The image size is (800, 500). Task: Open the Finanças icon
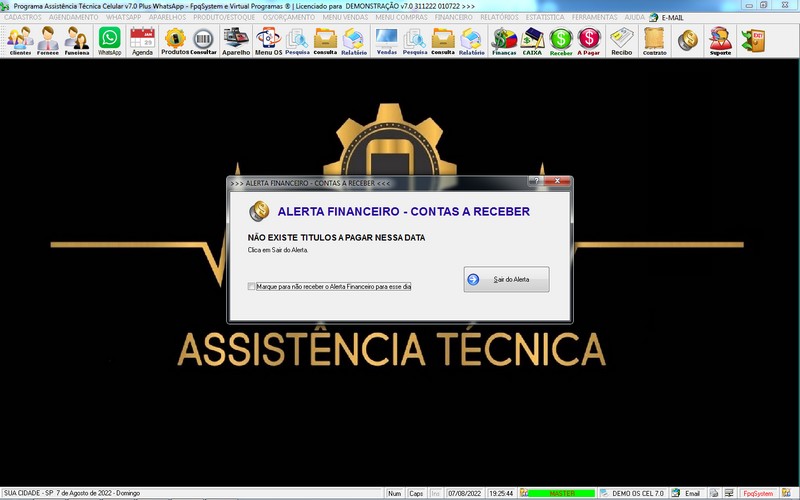coord(504,41)
